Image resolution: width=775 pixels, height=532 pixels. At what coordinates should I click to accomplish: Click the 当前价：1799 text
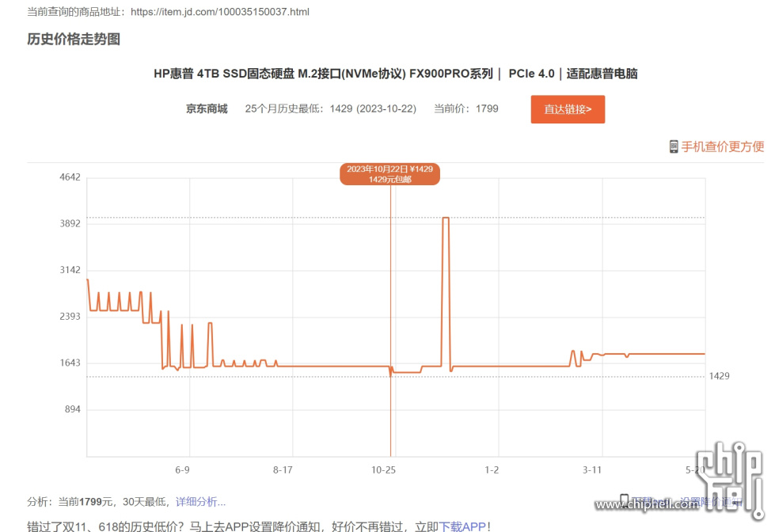466,108
